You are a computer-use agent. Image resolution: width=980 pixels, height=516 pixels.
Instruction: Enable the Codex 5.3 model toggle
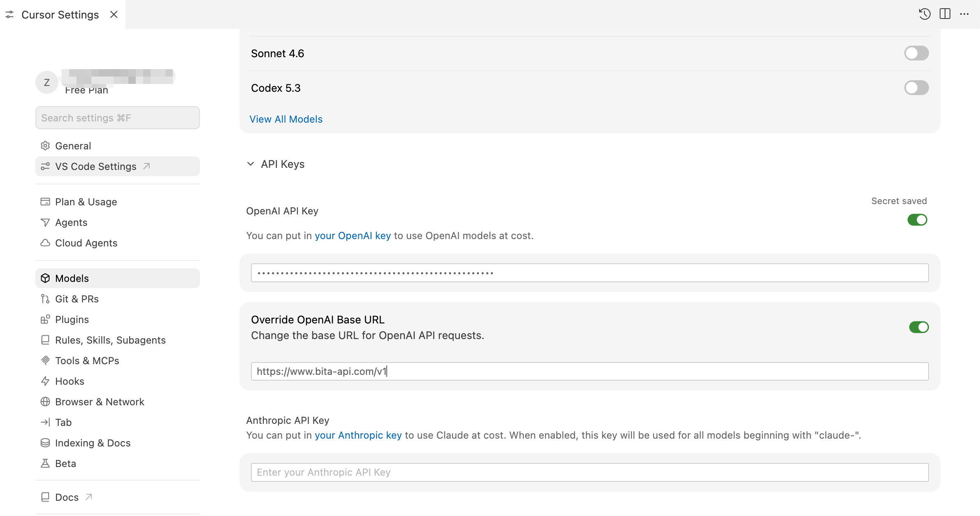coord(916,88)
